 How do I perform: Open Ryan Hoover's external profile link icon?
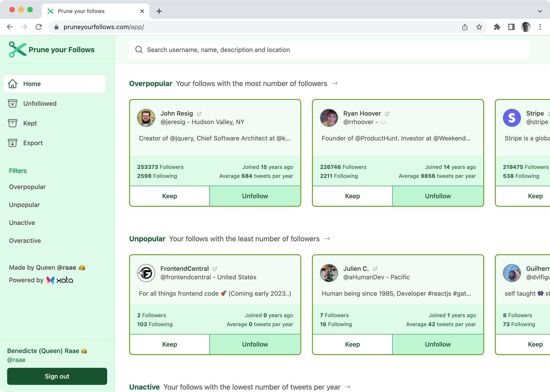coord(387,114)
